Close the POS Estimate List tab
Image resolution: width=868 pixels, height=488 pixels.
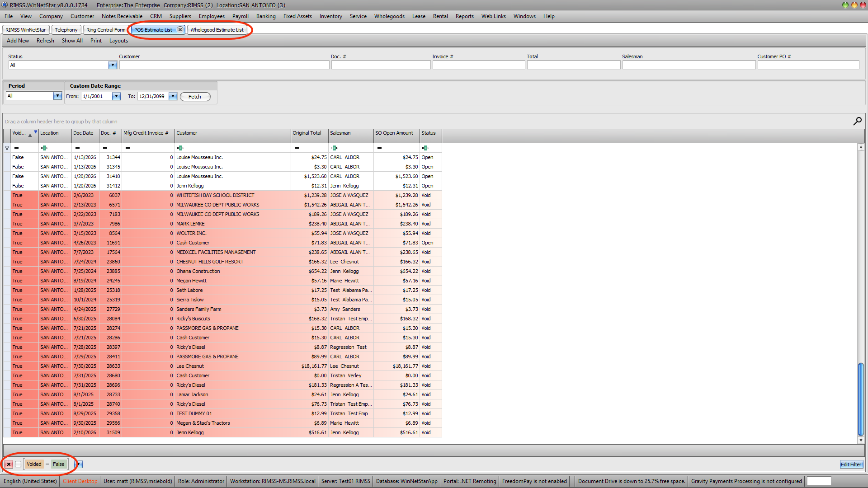click(x=180, y=29)
